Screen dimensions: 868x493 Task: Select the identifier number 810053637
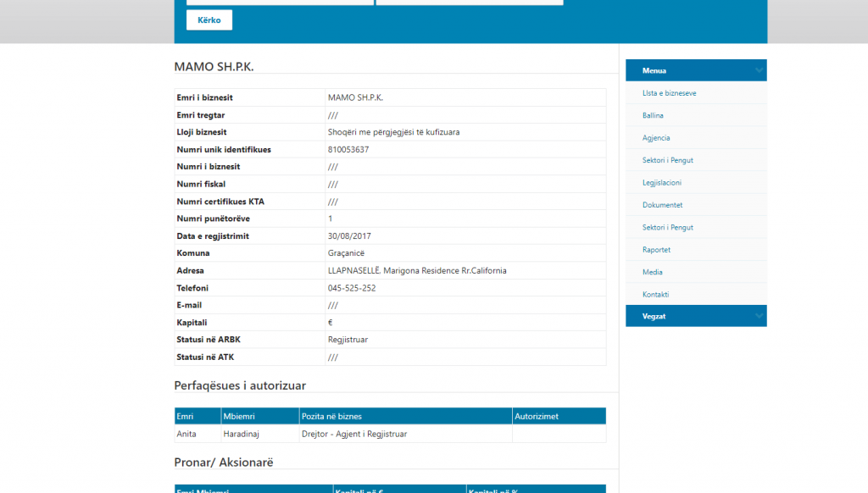coord(348,149)
